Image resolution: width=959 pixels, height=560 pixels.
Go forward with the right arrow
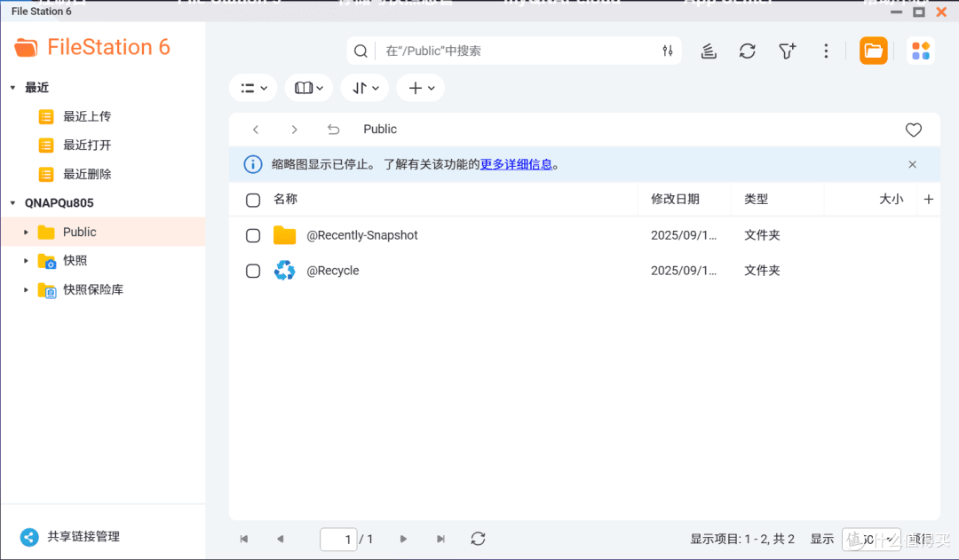[294, 130]
